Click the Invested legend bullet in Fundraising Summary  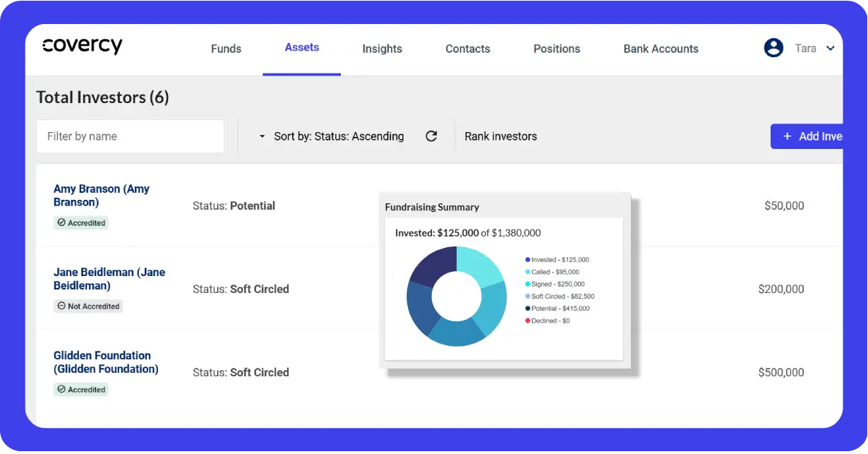pos(526,259)
